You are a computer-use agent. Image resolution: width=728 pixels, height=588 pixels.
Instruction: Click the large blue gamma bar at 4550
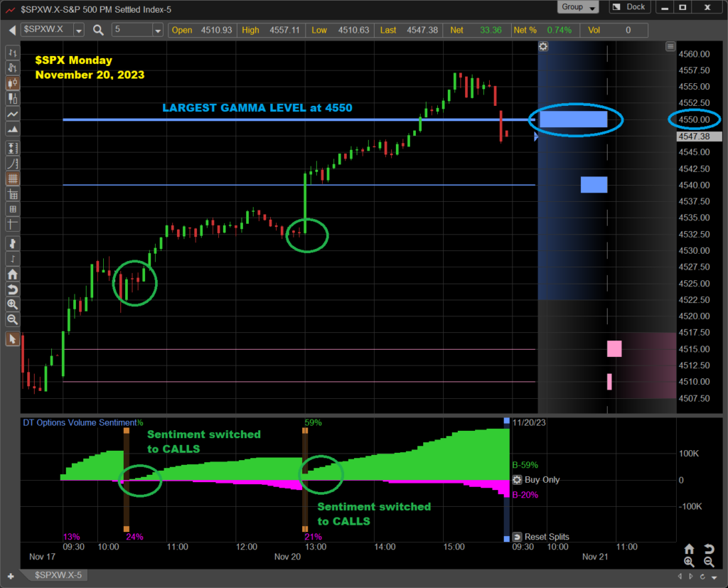click(573, 119)
